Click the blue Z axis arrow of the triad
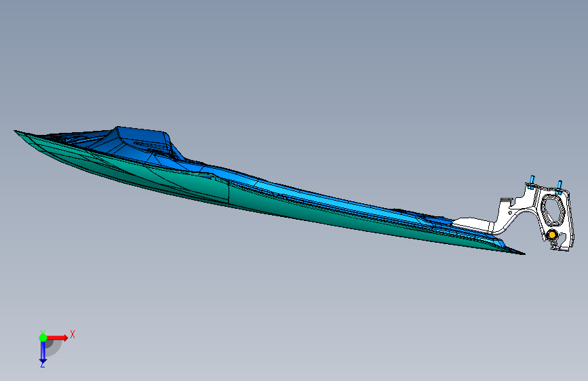The image size is (588, 381). (x=43, y=353)
